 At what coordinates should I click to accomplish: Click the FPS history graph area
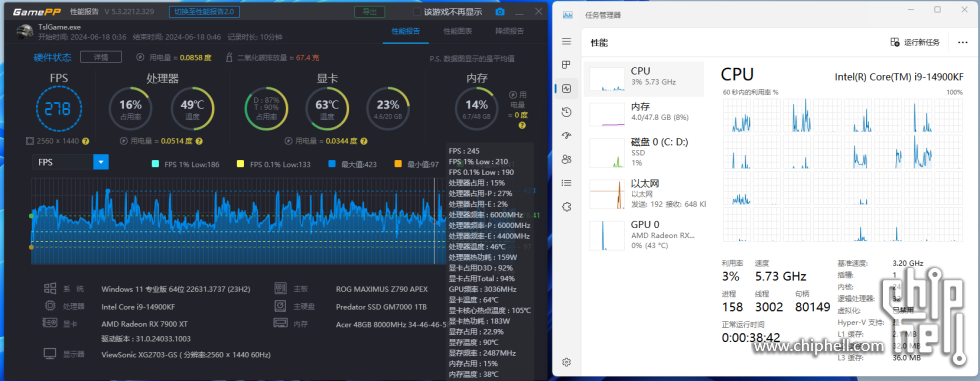(239, 221)
